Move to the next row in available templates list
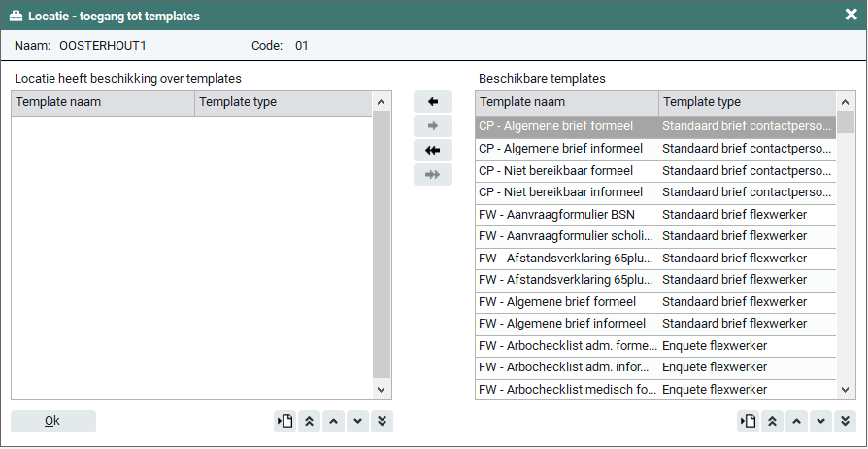Image resolution: width=868 pixels, height=449 pixels. (x=820, y=421)
